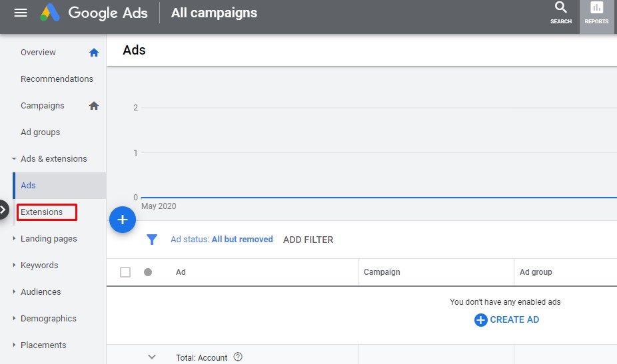
Task: Open the Search tool icon
Action: pyautogui.click(x=561, y=13)
